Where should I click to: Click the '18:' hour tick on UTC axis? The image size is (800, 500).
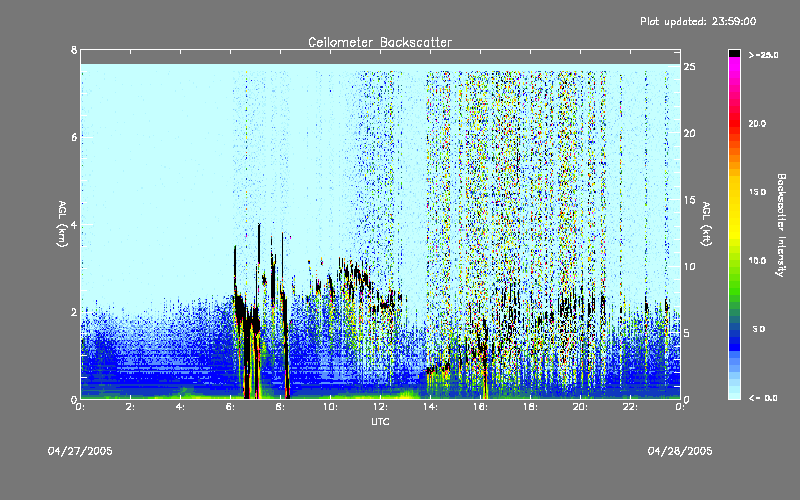pyautogui.click(x=530, y=407)
